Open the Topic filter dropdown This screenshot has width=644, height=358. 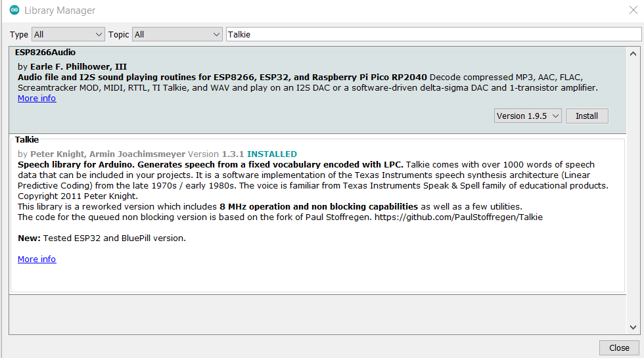pyautogui.click(x=177, y=34)
